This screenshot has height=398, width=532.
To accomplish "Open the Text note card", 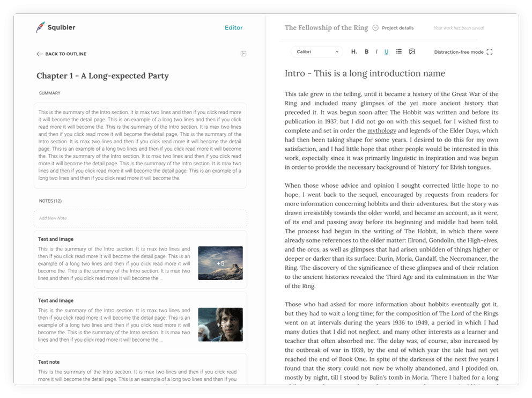I will [140, 370].
